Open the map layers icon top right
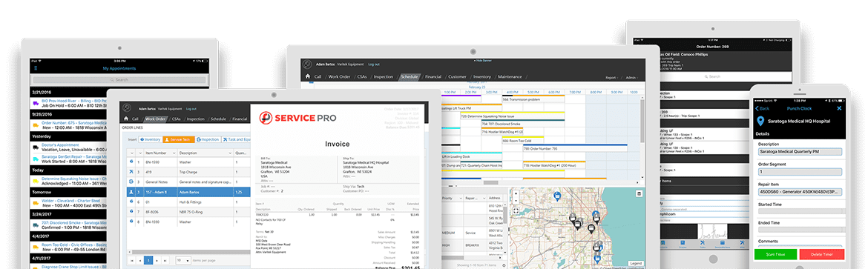The image size is (868, 269). point(638,193)
